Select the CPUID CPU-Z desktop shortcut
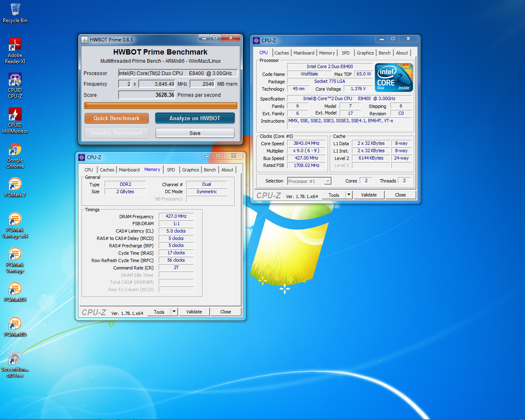This screenshot has height=420, width=525. [x=15, y=86]
